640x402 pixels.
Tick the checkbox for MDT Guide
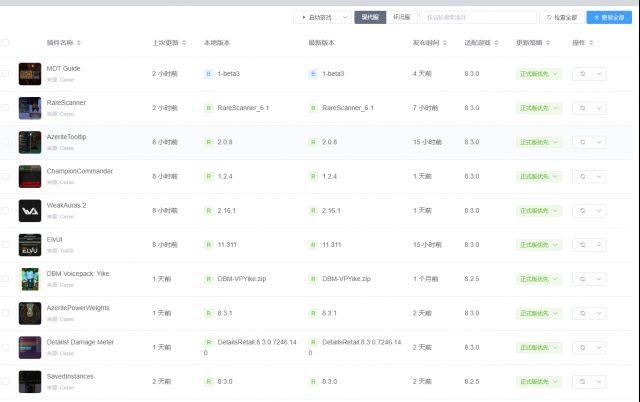point(6,74)
